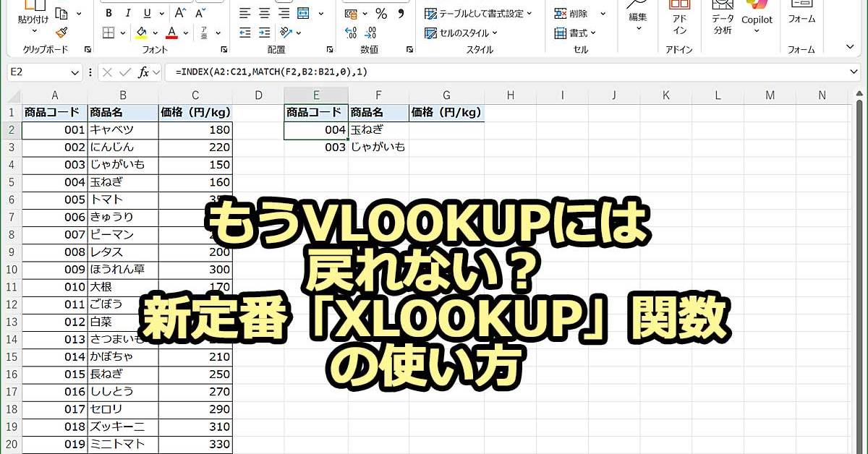868x454 pixels.
Task: Open the Name Box dropdown showing E2
Action: [x=76, y=72]
